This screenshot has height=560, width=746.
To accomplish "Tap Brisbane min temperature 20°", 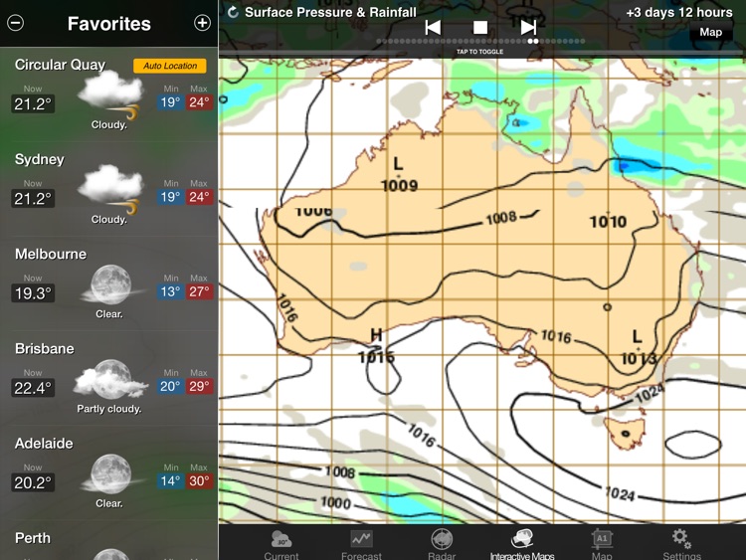I will (x=170, y=386).
